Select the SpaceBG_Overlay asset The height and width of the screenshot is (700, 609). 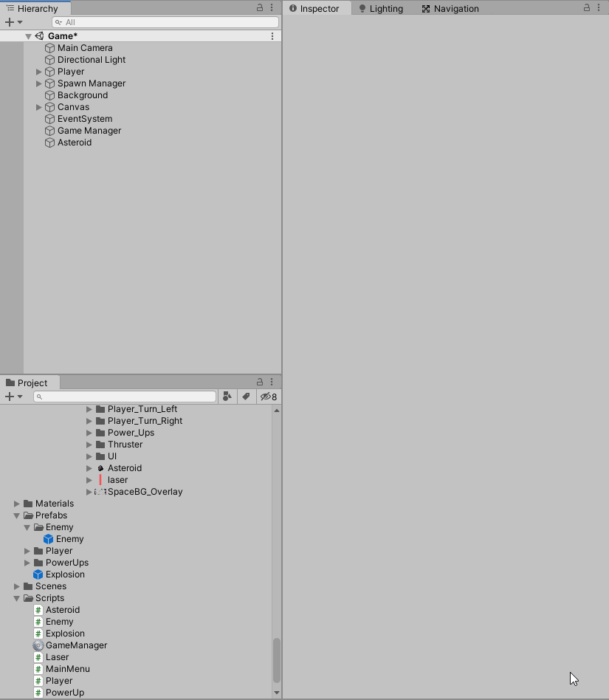[x=145, y=492]
